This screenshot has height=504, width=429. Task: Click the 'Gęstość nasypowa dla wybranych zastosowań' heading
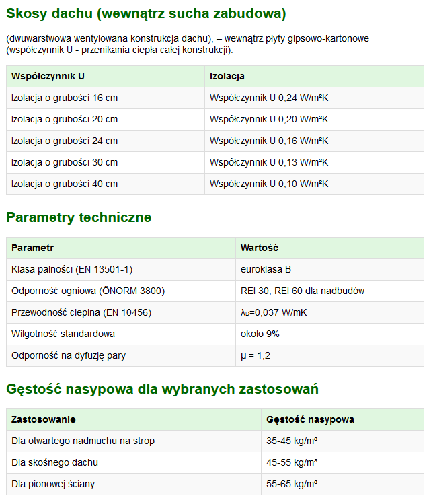(162, 389)
